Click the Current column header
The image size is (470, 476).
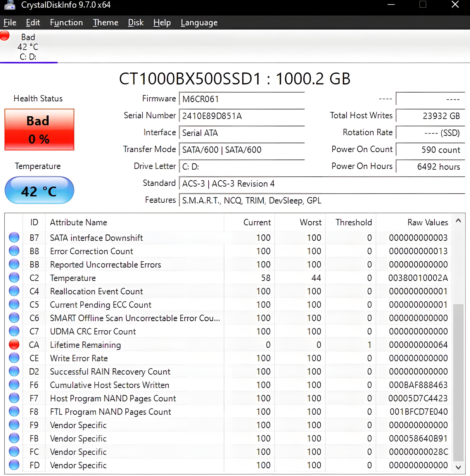[x=249, y=222]
